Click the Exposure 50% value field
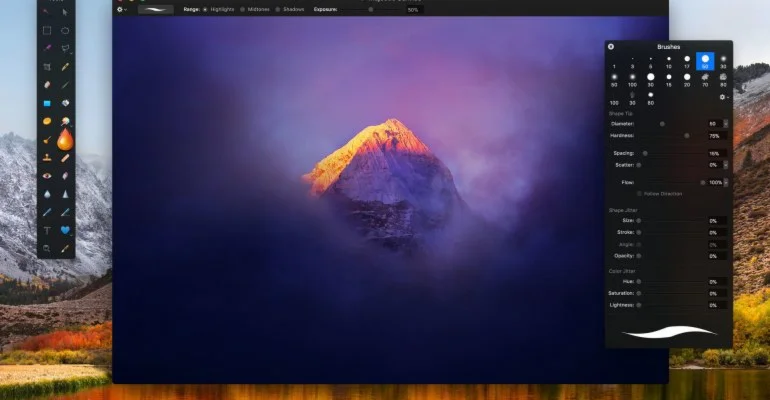770x400 pixels. click(413, 10)
